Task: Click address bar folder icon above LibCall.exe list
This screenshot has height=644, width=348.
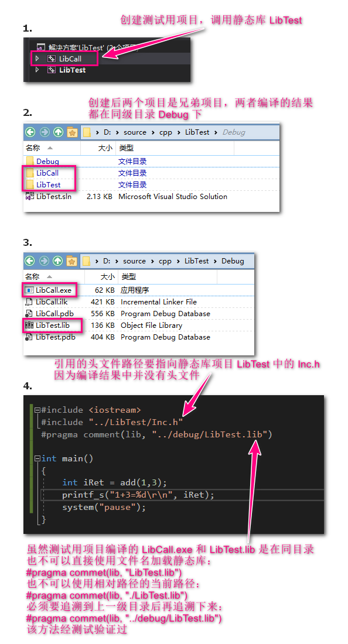Action: click(86, 261)
